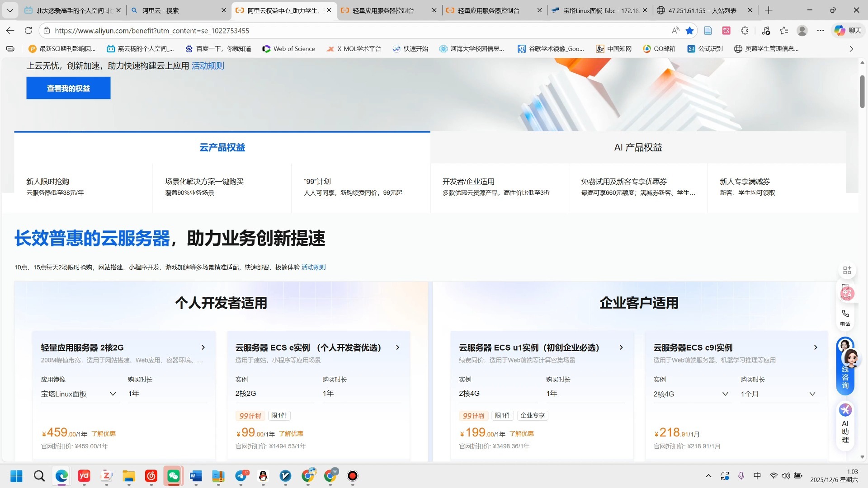Click the read aloud icon in address bar
Viewport: 868px width, 488px height.
[675, 30]
